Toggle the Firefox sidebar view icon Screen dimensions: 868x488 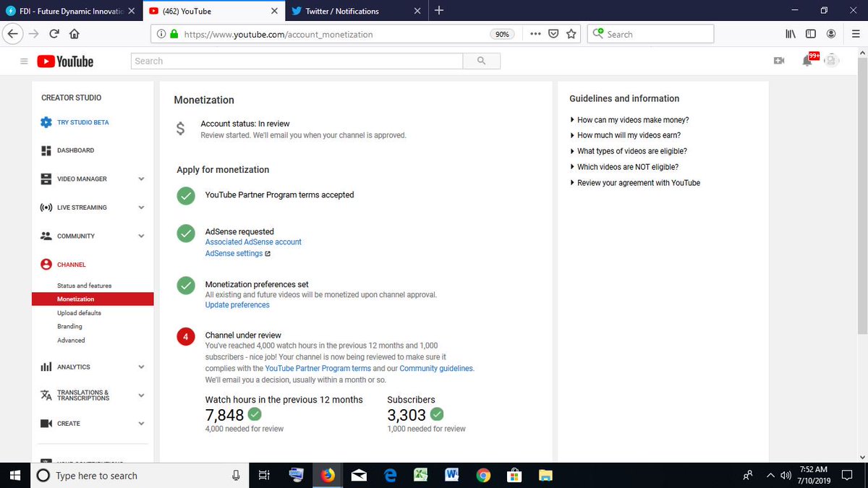pos(811,34)
